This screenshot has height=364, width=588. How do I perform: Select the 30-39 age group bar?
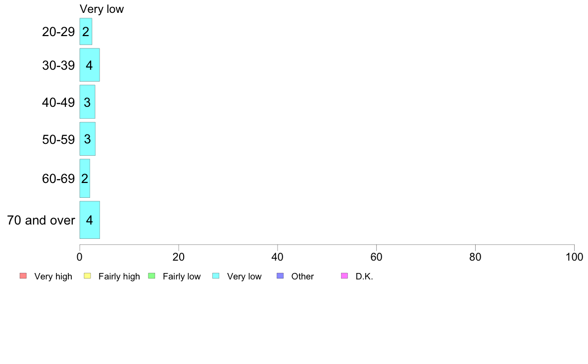tap(90, 65)
